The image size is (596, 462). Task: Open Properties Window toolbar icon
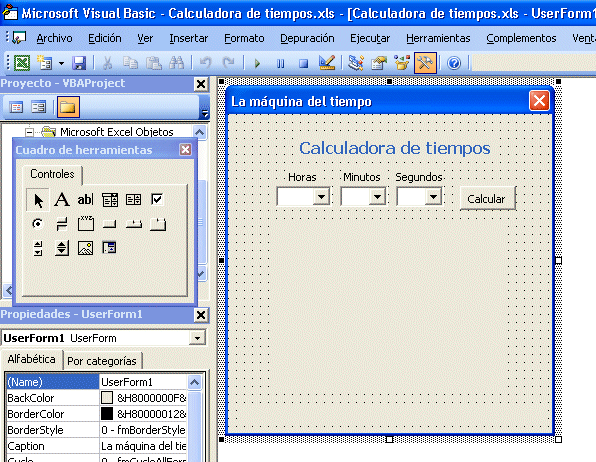379,63
